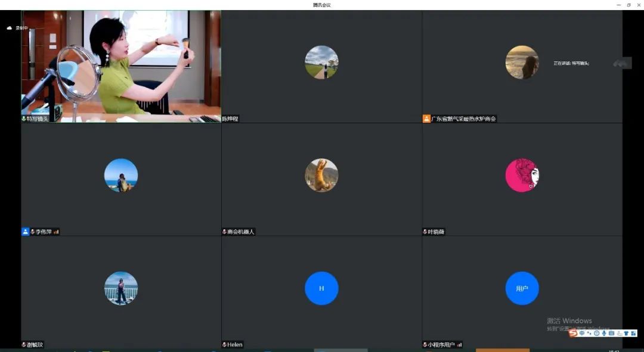Click the Sogou S logo on the input bar
Screen dimensions: 644x352
click(574, 333)
